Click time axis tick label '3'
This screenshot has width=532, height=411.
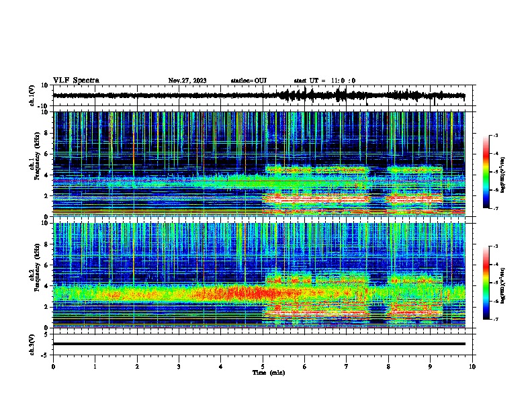click(179, 367)
